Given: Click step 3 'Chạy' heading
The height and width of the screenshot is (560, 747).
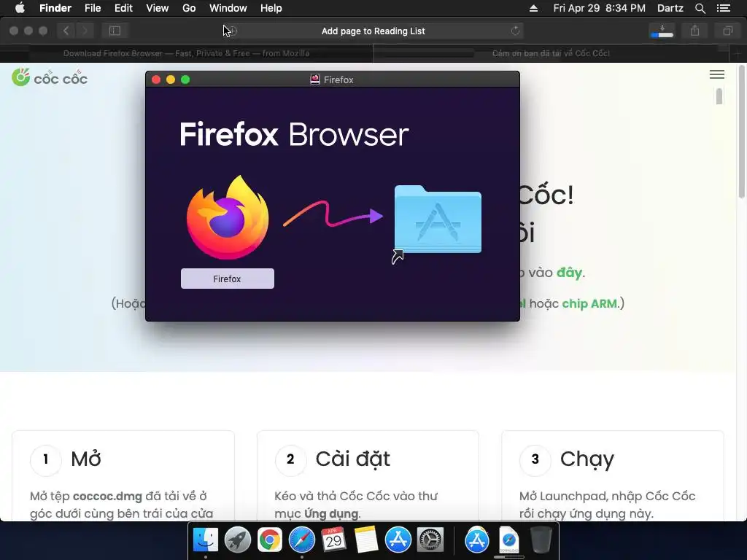Looking at the screenshot, I should point(587,459).
